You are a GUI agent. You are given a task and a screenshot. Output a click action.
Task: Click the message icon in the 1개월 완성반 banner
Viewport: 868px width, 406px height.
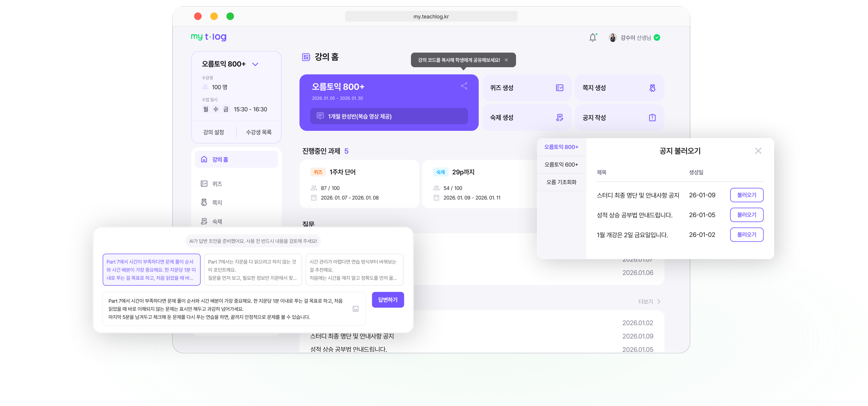pos(320,116)
